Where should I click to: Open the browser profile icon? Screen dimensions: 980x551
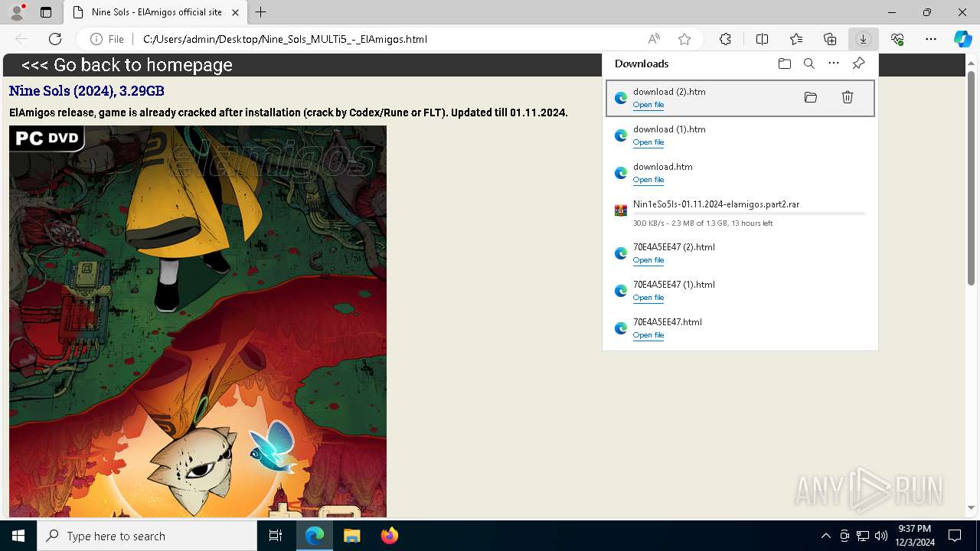coord(17,12)
